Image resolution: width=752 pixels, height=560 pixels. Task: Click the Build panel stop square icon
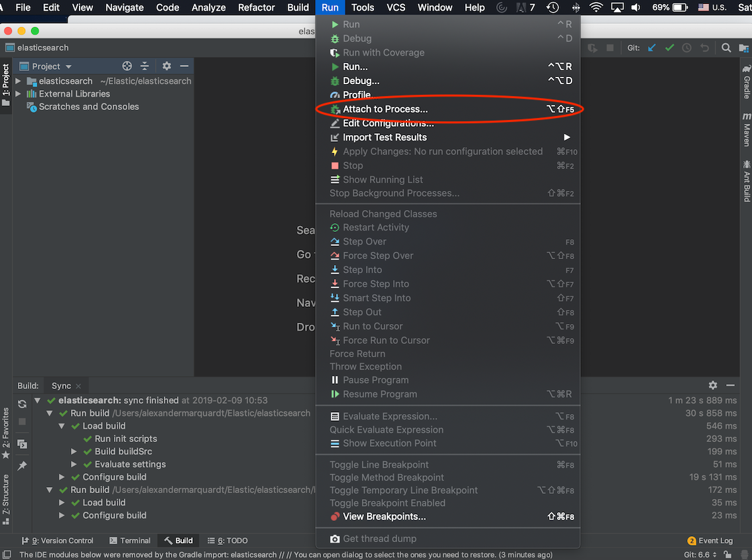[x=22, y=421]
